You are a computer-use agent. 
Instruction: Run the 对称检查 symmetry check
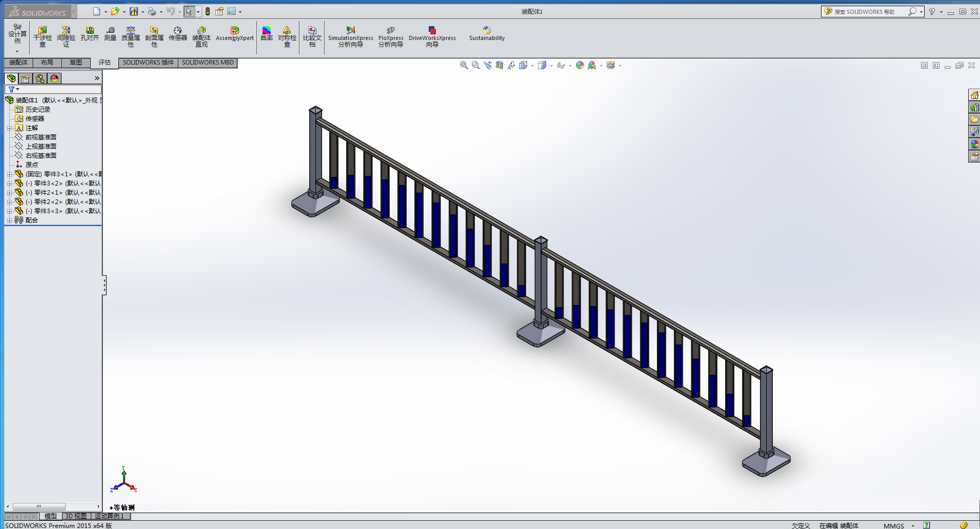[287, 36]
